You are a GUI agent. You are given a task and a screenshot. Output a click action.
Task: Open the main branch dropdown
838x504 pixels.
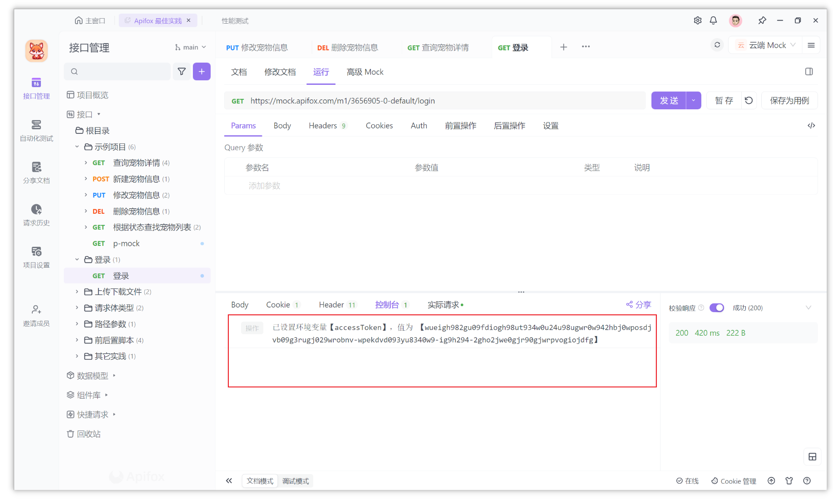pyautogui.click(x=191, y=47)
